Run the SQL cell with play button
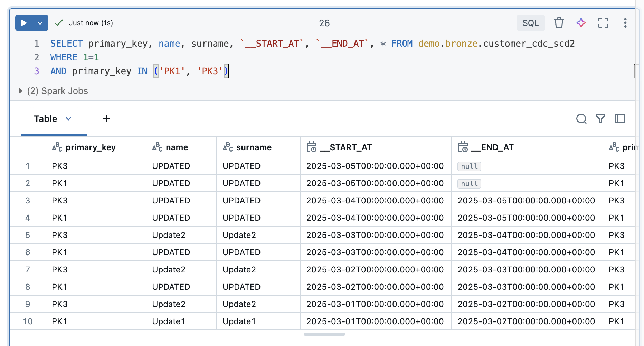 24,23
